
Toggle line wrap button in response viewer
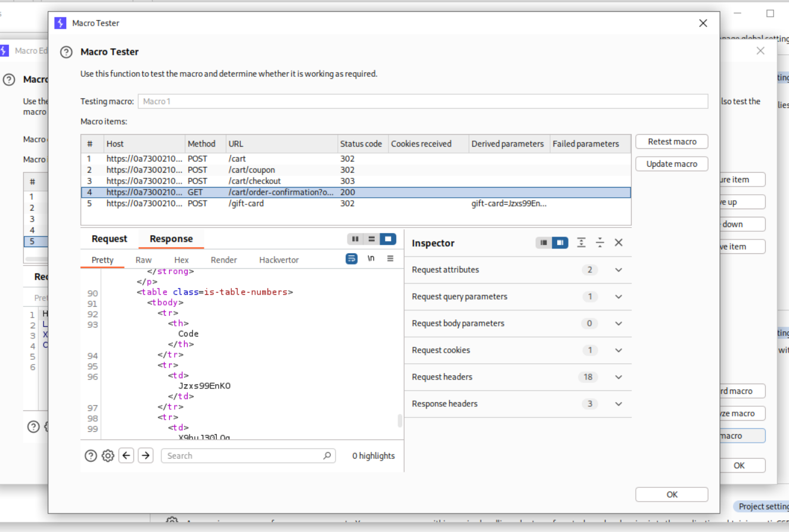coord(352,259)
